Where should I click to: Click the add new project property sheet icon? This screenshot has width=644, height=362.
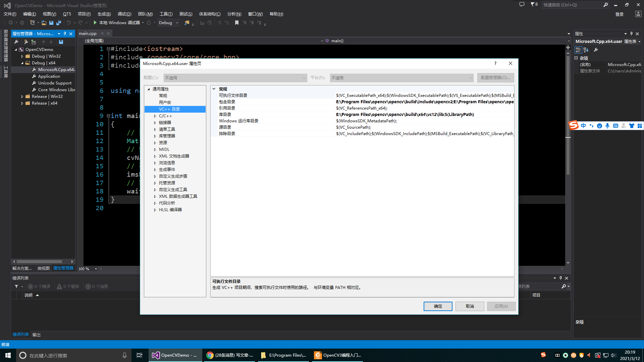point(34,42)
